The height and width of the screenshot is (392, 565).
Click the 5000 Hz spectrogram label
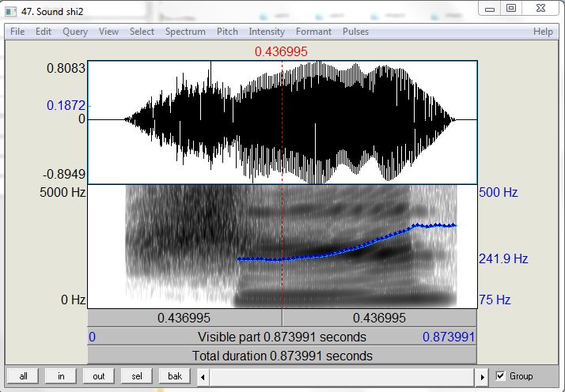pyautogui.click(x=63, y=192)
